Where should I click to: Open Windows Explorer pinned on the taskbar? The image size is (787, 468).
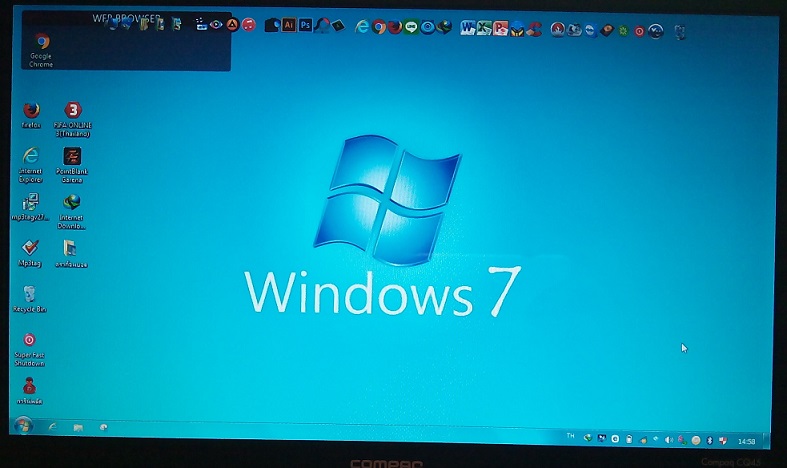[78, 427]
